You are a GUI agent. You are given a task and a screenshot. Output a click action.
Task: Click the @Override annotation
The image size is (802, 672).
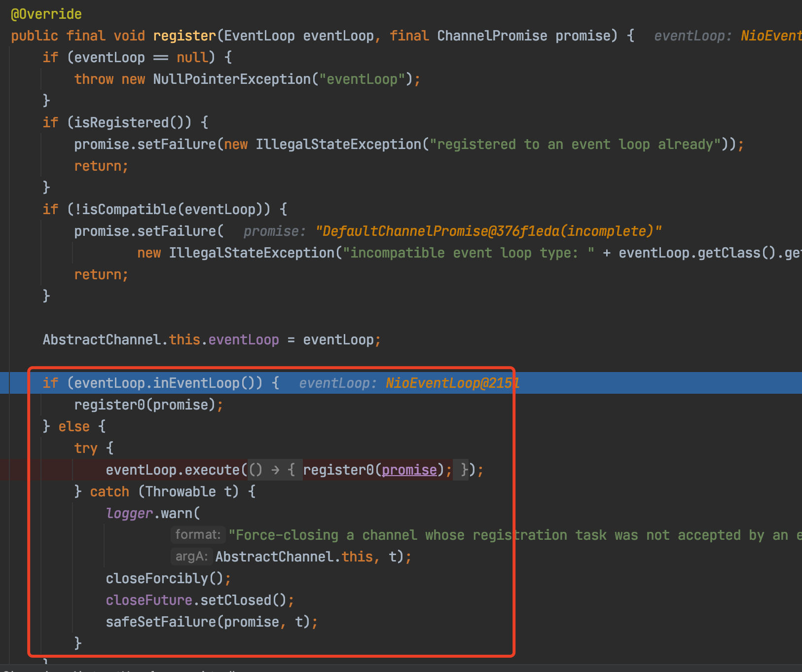pyautogui.click(x=46, y=14)
